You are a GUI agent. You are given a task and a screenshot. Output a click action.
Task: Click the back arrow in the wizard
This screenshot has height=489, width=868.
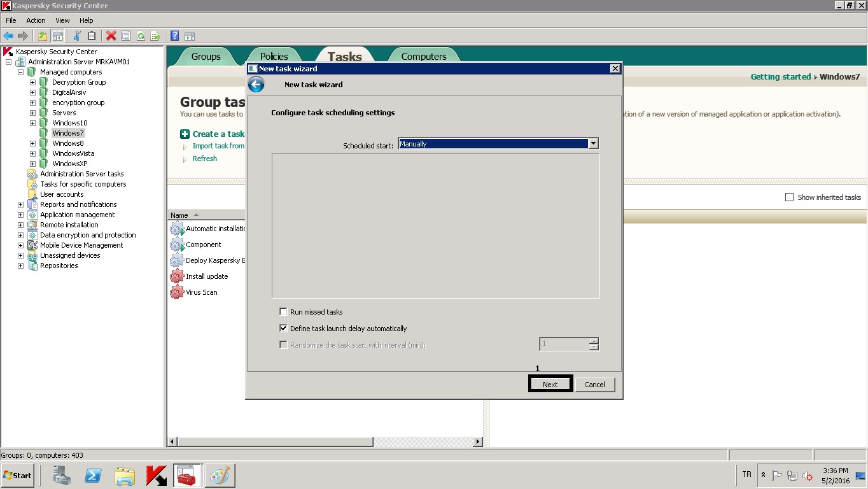[256, 85]
